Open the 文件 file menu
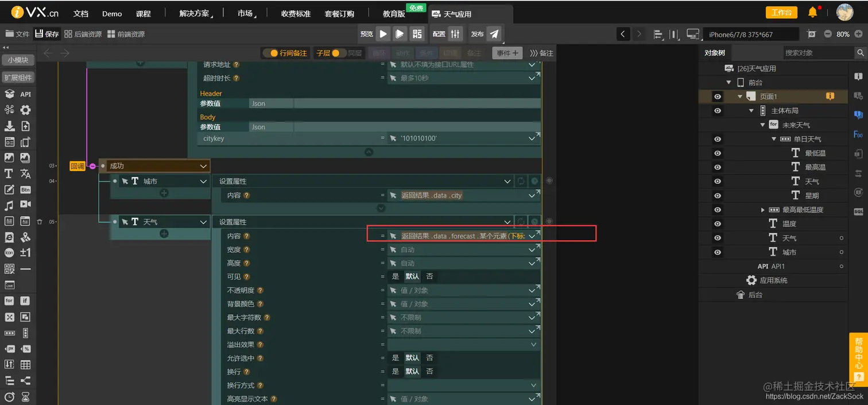This screenshot has width=868, height=405. (x=17, y=34)
